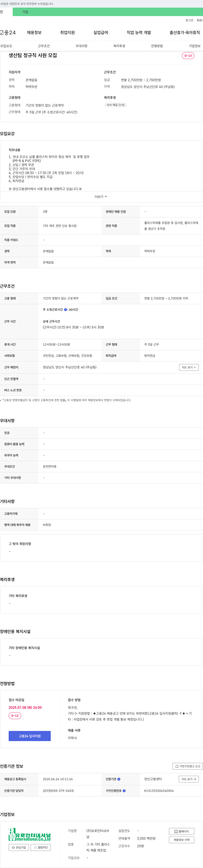
Task: Open the 채용정보 이력 button
Action: pos(181,840)
